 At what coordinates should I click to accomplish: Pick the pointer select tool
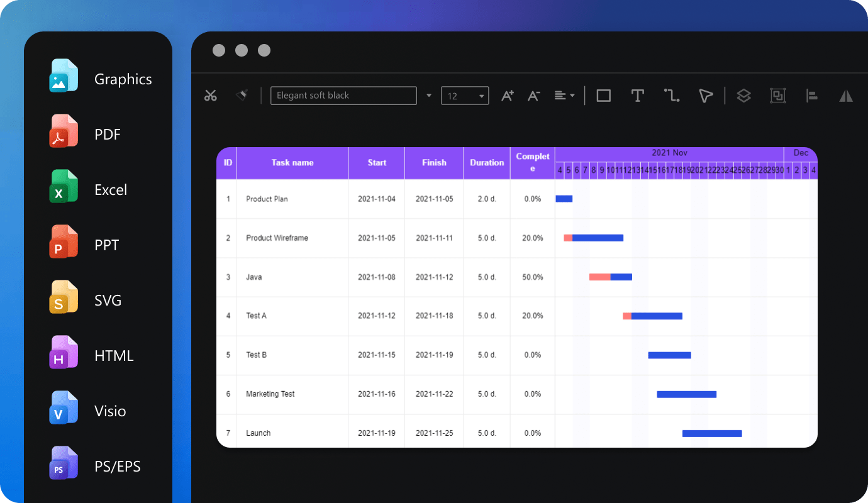705,96
